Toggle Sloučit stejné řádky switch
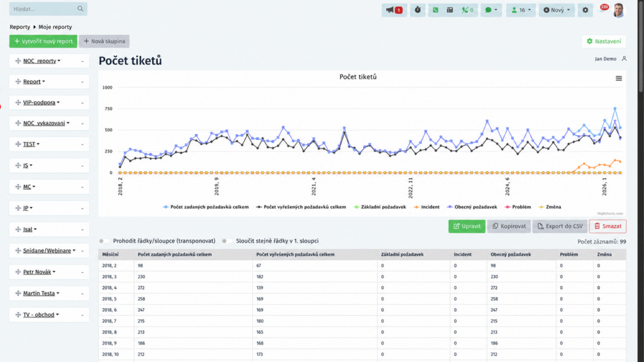 pos(227,241)
